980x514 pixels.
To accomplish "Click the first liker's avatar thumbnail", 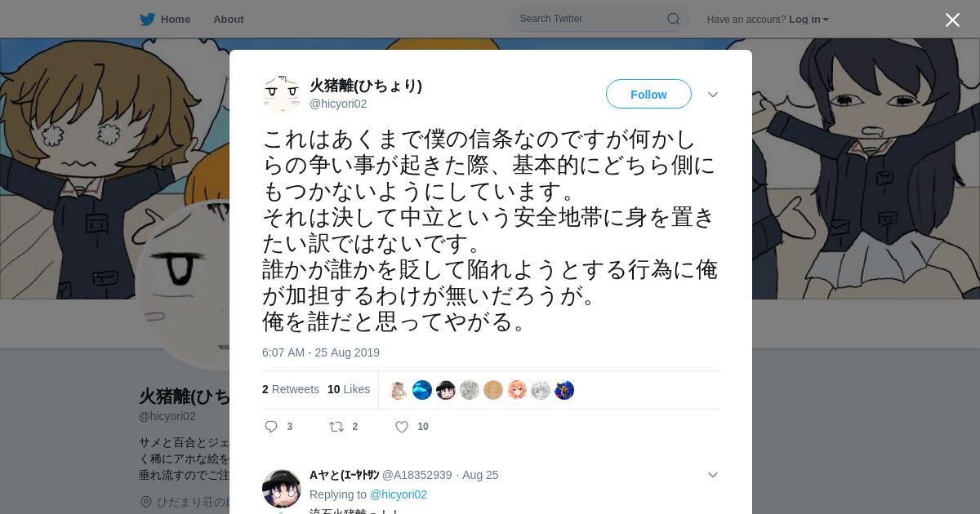I will coord(399,390).
